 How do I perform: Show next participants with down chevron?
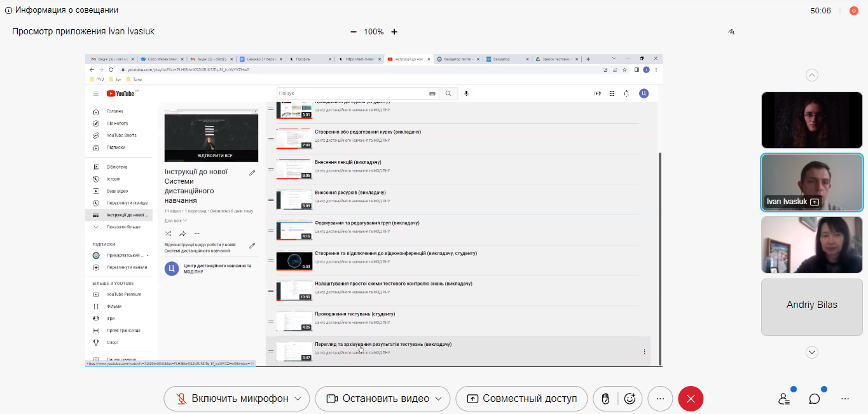click(812, 352)
